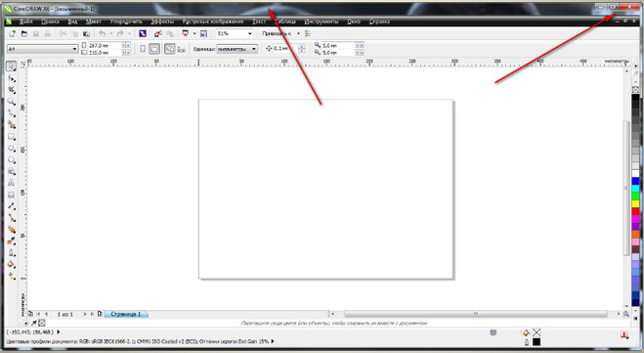Expand the cursor coordinates status flyout arrow
This screenshot has height=353, width=644.
(x=59, y=331)
